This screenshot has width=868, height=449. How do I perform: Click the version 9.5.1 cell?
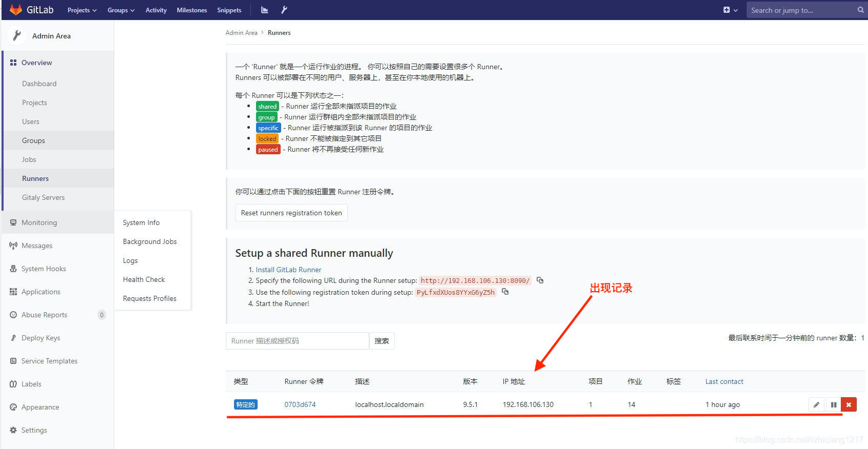pyautogui.click(x=470, y=404)
